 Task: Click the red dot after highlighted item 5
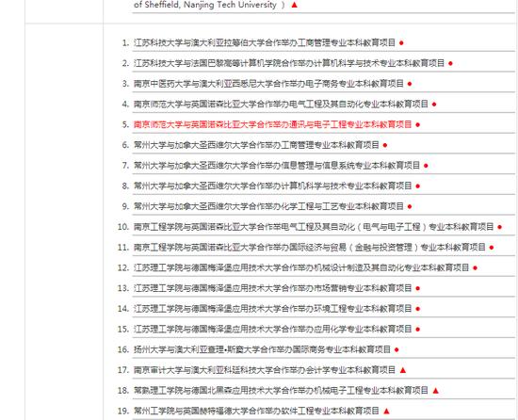click(x=417, y=125)
